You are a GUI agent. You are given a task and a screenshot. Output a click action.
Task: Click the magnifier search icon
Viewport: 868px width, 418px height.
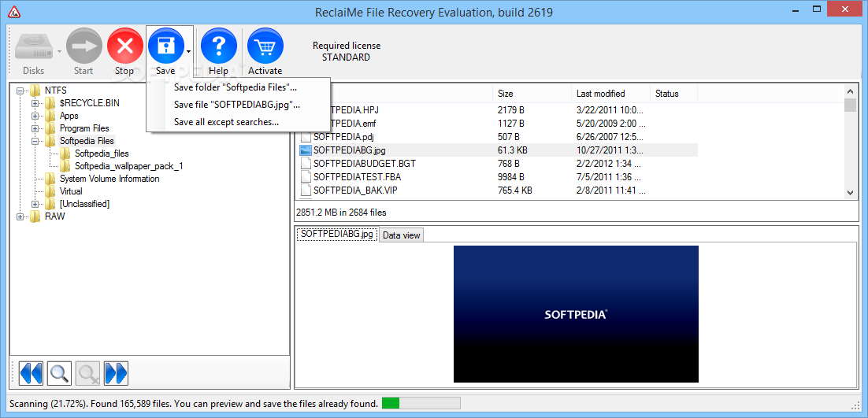click(59, 373)
